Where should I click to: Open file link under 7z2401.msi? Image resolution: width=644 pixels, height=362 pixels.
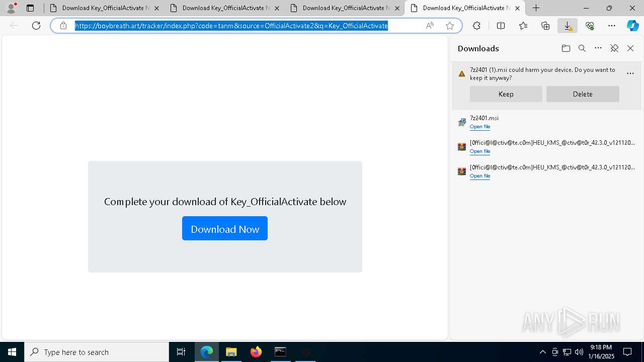point(479,127)
